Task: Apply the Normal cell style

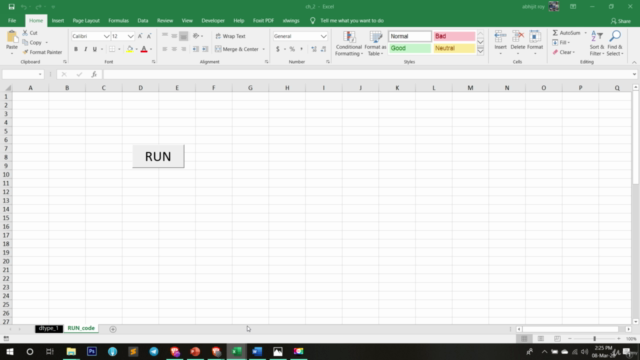Action: [x=410, y=36]
